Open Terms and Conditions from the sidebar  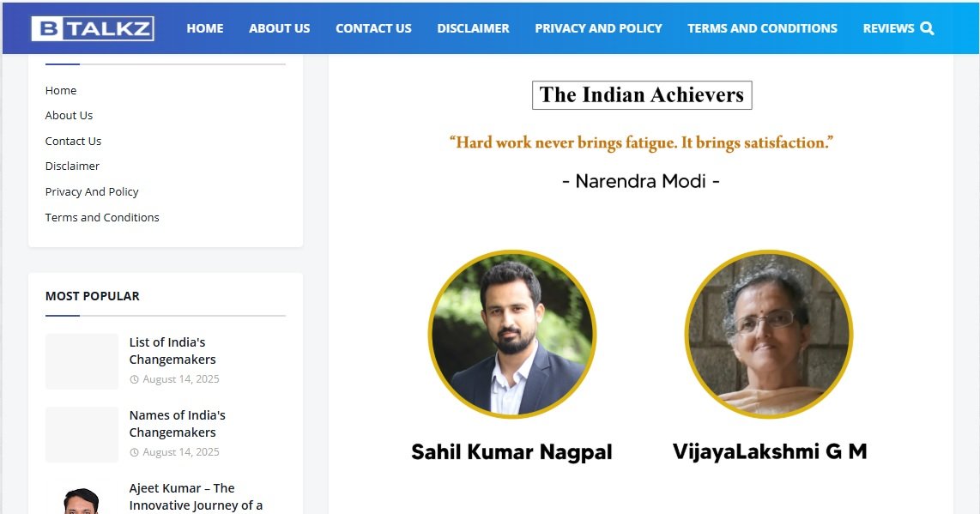[x=102, y=217]
